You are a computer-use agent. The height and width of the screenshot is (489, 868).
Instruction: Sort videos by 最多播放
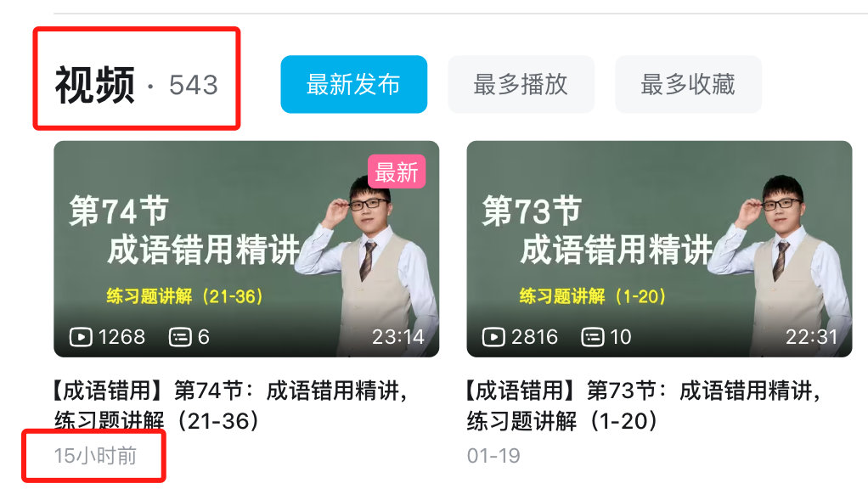tap(521, 85)
